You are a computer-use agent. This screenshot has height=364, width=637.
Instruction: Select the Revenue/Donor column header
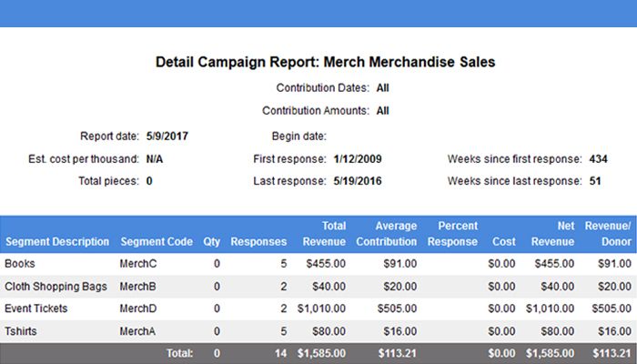(x=608, y=234)
